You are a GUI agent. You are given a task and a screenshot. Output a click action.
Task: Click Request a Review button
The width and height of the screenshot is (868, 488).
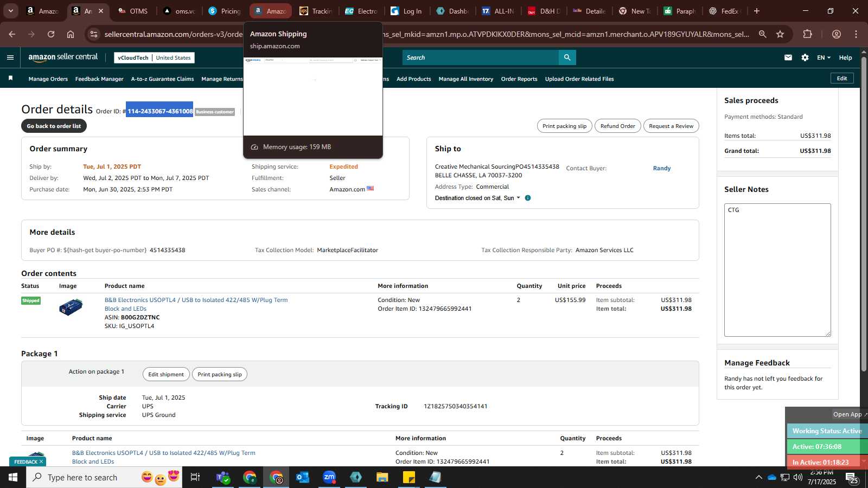671,126
